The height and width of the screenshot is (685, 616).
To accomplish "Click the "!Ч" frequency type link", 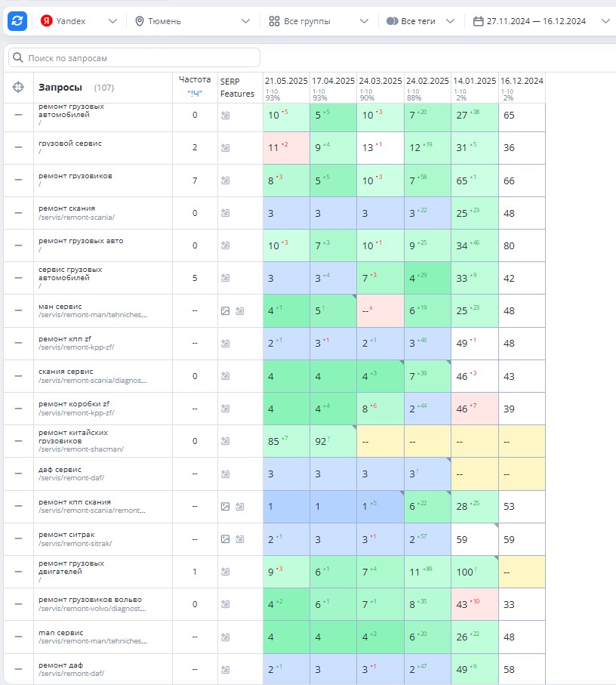I will (195, 93).
